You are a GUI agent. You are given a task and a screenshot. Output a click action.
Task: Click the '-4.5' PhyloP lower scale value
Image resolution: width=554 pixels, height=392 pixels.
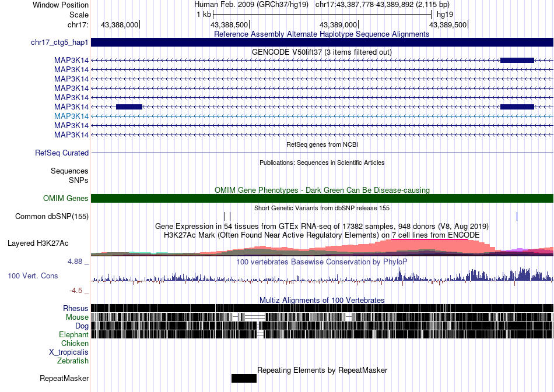pos(76,291)
